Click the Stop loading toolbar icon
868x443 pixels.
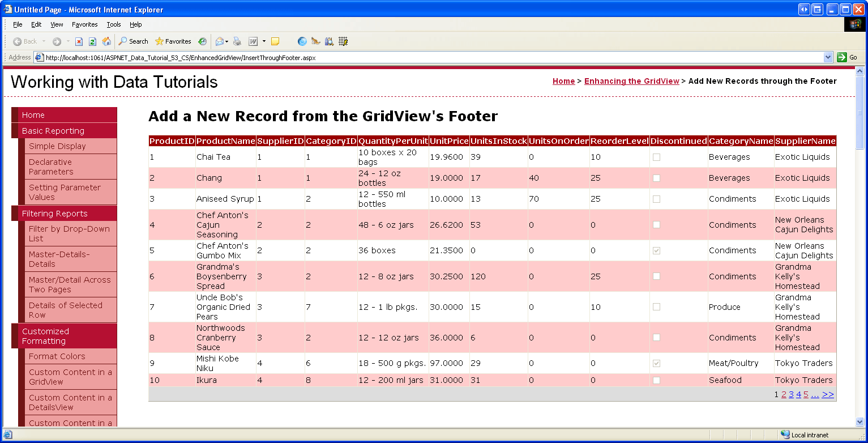(x=79, y=41)
